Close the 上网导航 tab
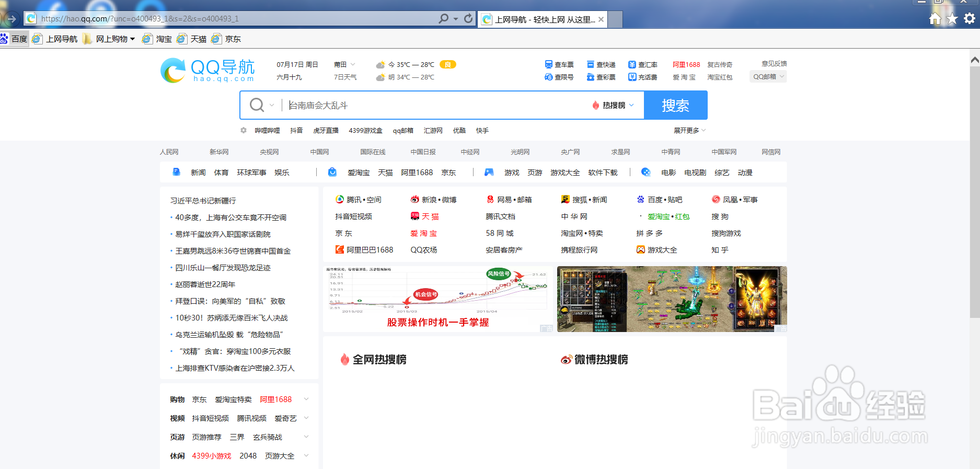The height and width of the screenshot is (469, 980). click(x=601, y=19)
